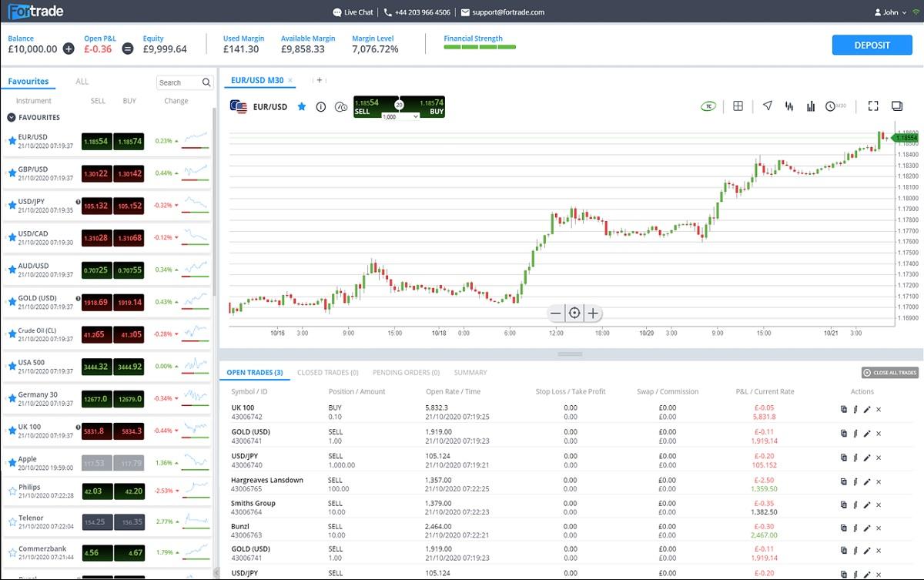This screenshot has height=580, width=924.
Task: Start a Live Chat session
Action: coord(352,12)
